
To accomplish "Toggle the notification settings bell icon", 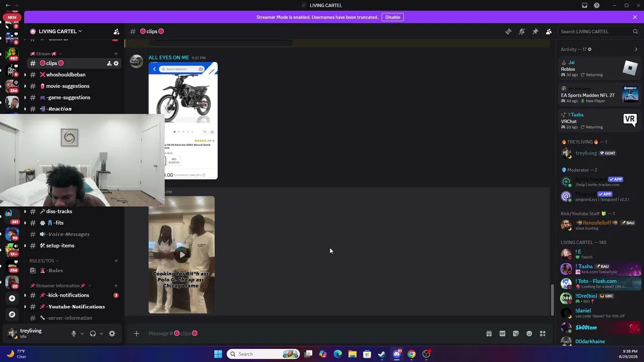I will tap(522, 31).
